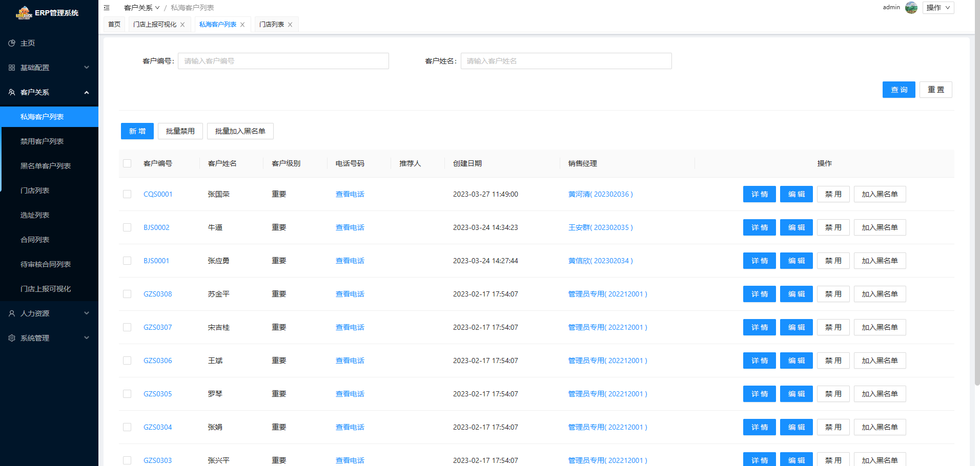The height and width of the screenshot is (466, 980).
Task: Click 禁用 for customer 张应勇
Action: tap(833, 261)
